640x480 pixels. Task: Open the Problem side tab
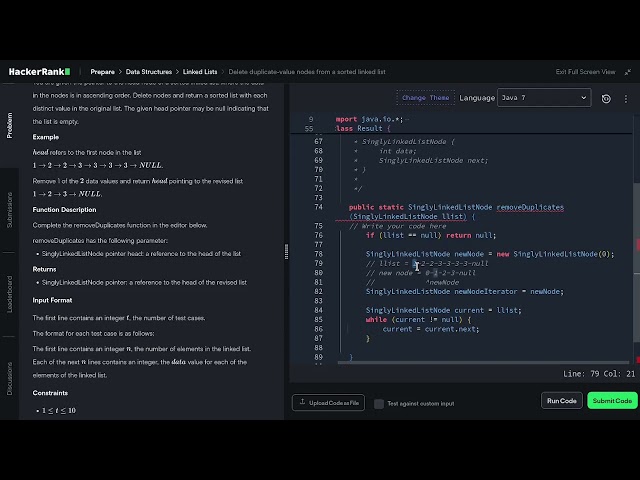[9, 125]
